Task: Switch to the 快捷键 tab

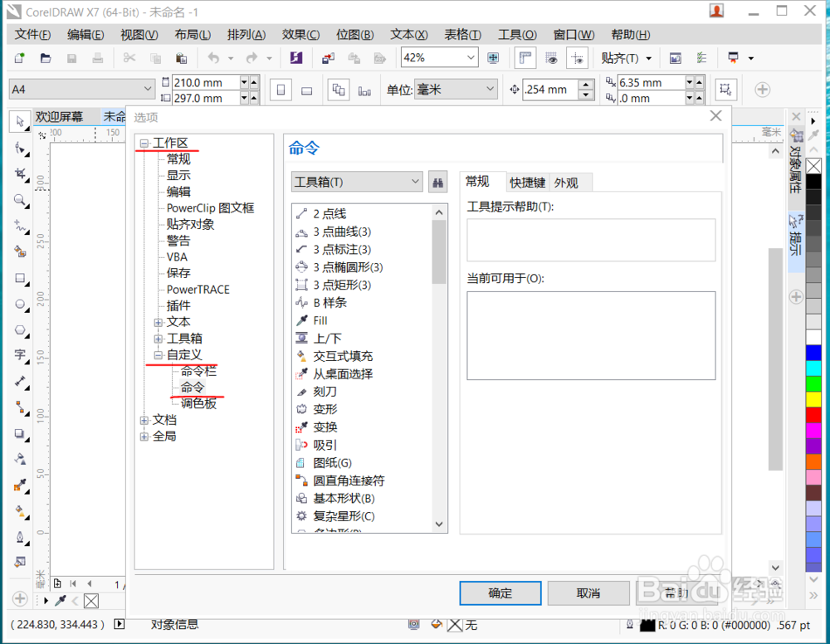Action: pos(527,183)
